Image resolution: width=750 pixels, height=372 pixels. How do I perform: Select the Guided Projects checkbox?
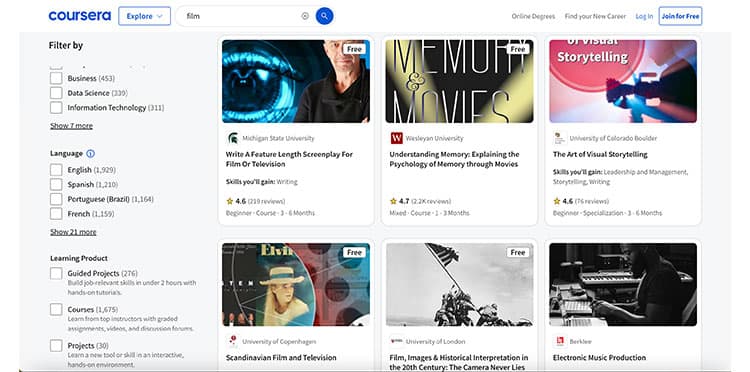(x=56, y=274)
